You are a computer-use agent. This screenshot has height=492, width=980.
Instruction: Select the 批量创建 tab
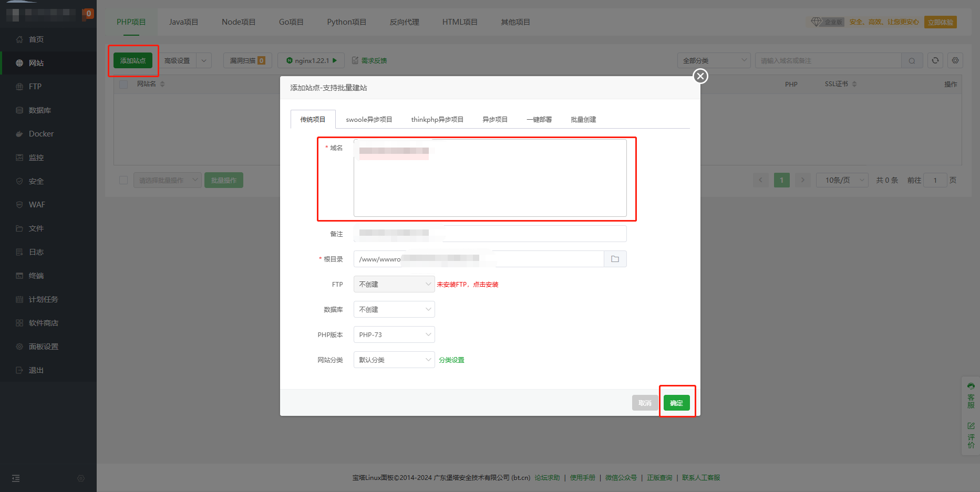tap(583, 120)
